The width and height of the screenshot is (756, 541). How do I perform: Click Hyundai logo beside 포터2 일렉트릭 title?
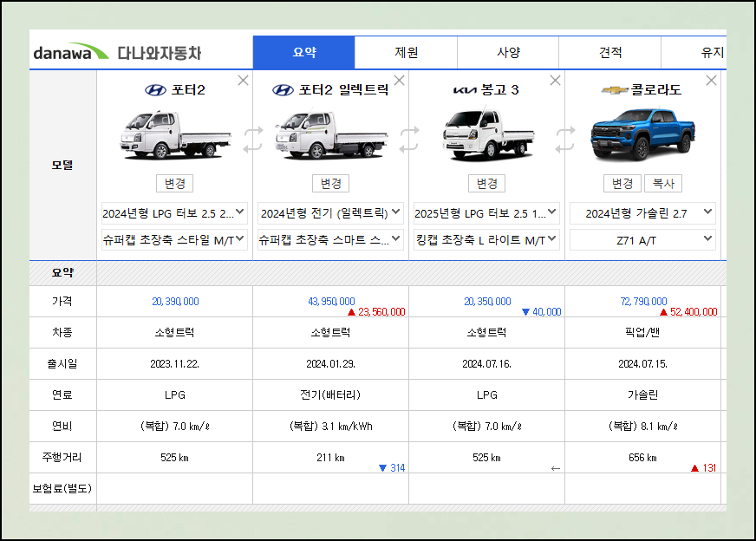point(283,90)
